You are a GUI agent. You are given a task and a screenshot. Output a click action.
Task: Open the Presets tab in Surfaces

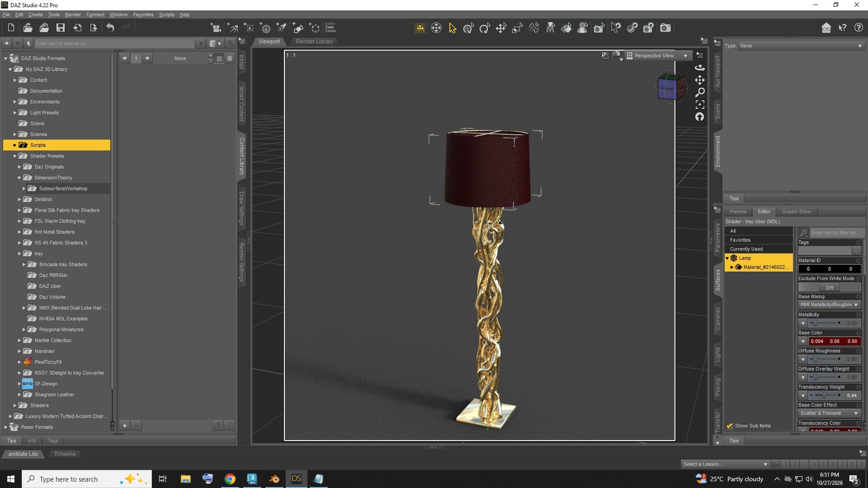click(x=738, y=211)
